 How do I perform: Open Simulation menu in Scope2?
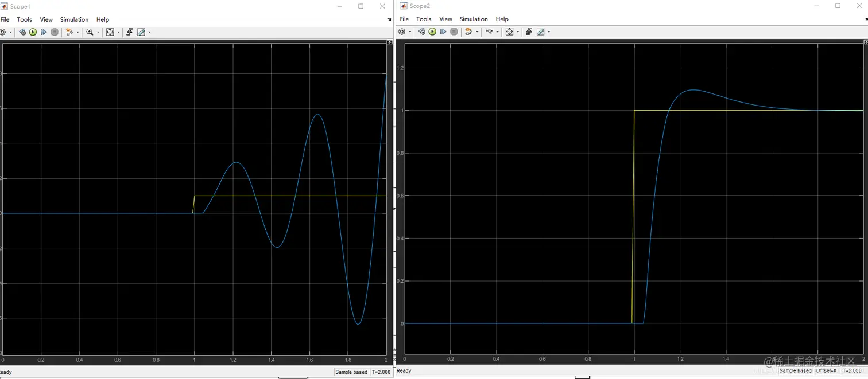coord(474,19)
